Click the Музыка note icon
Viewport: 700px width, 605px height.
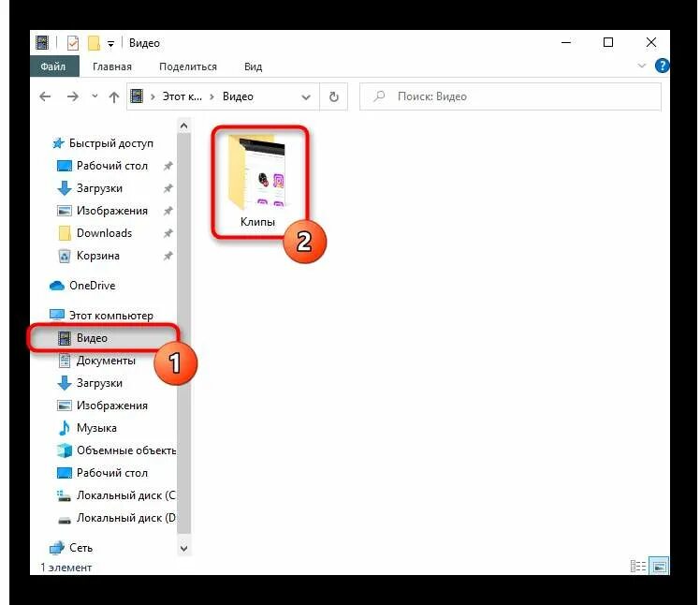click(65, 428)
